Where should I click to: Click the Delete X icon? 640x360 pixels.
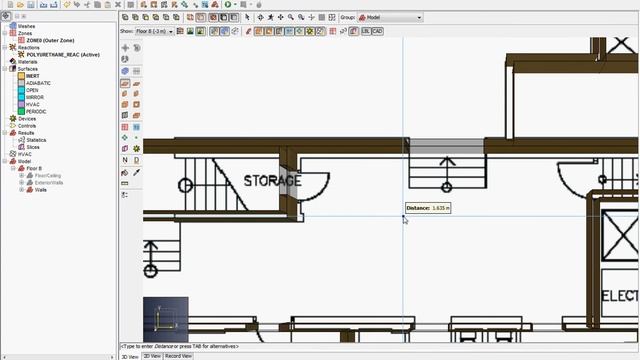[118, 4]
